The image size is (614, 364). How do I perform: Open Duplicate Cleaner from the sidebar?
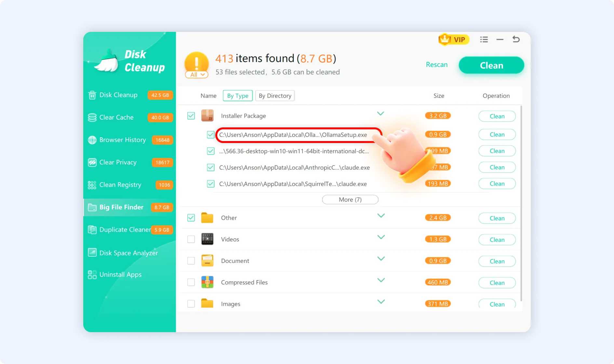(125, 229)
